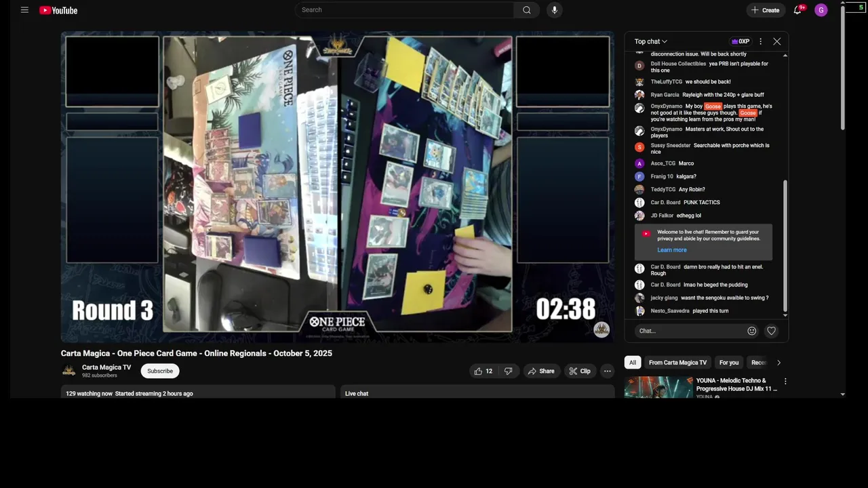
Task: Select chat message 'edhegg lol'
Action: (688, 216)
